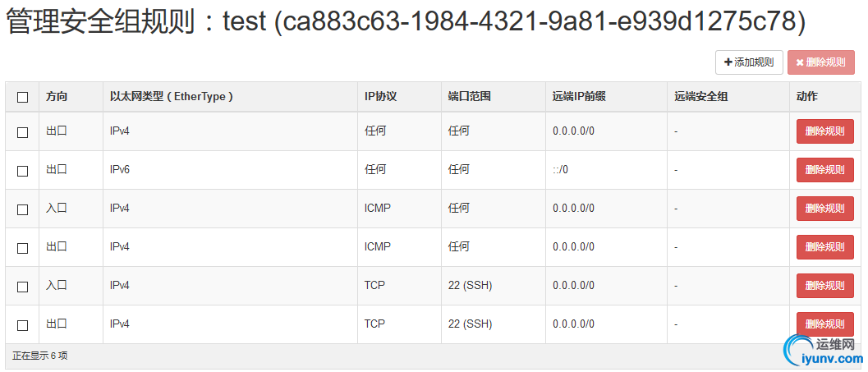Select the checkbox for the ingress ICMP rule
868x372 pixels.
(x=23, y=209)
